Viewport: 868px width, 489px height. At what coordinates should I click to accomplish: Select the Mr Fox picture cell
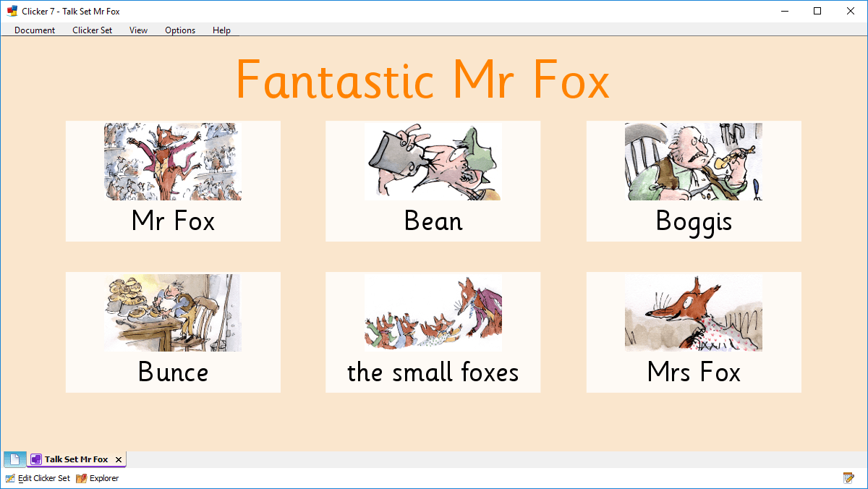[173, 181]
